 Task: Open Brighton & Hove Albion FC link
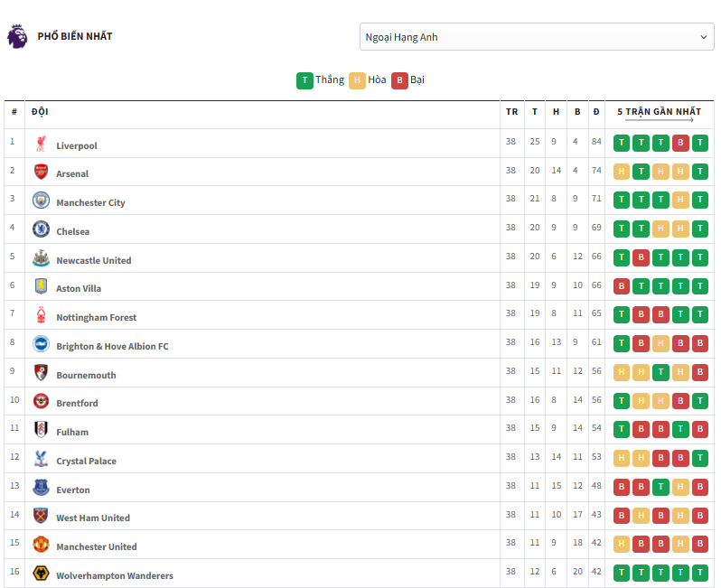click(x=112, y=347)
